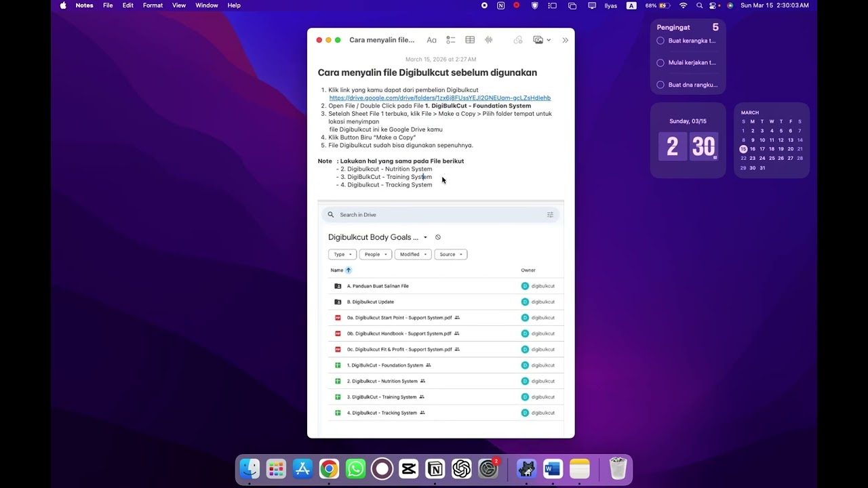The image size is (868, 488).
Task: Mark 'Buat dna rangku...' reminder done
Action: (660, 85)
